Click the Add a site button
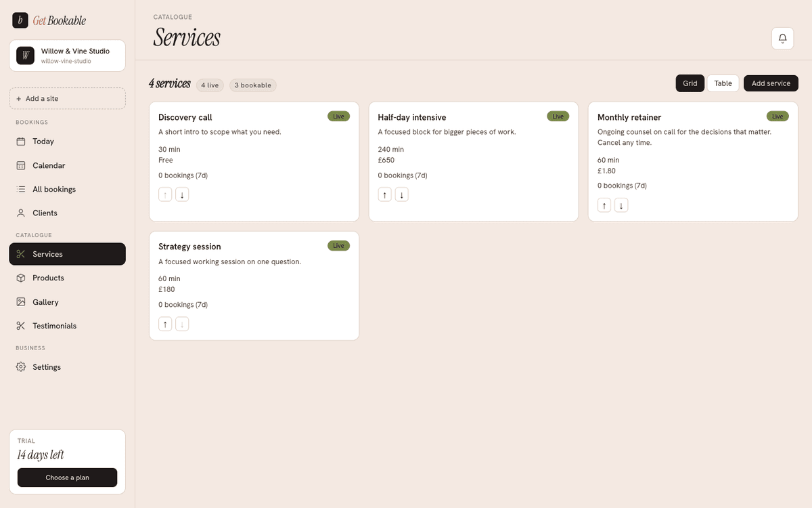812x508 pixels. (67, 98)
